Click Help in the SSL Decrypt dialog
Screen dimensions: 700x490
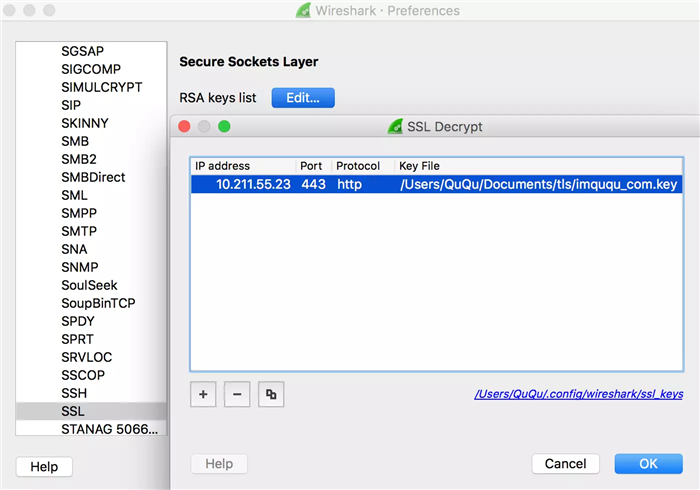coord(219,464)
